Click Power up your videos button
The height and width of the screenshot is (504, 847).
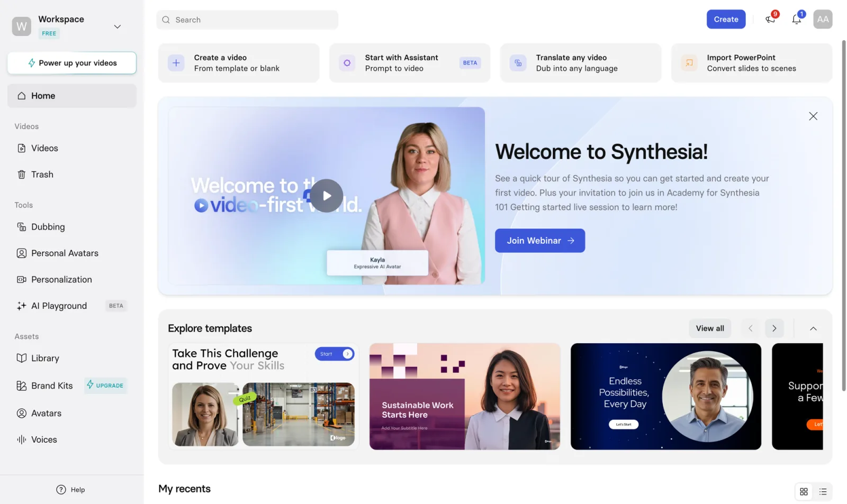click(72, 63)
